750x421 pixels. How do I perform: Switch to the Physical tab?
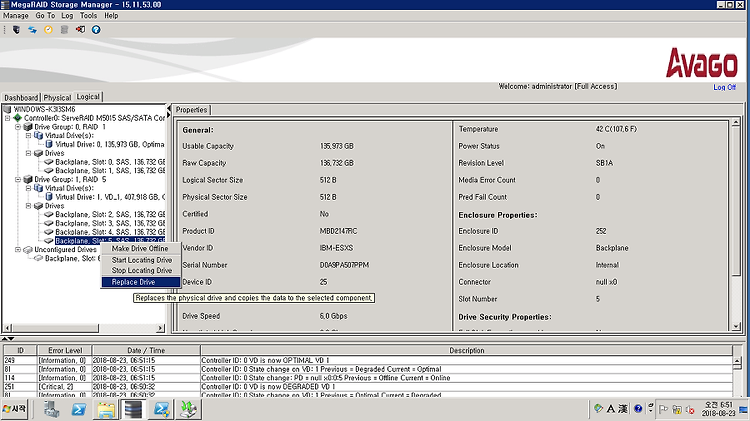coord(57,97)
